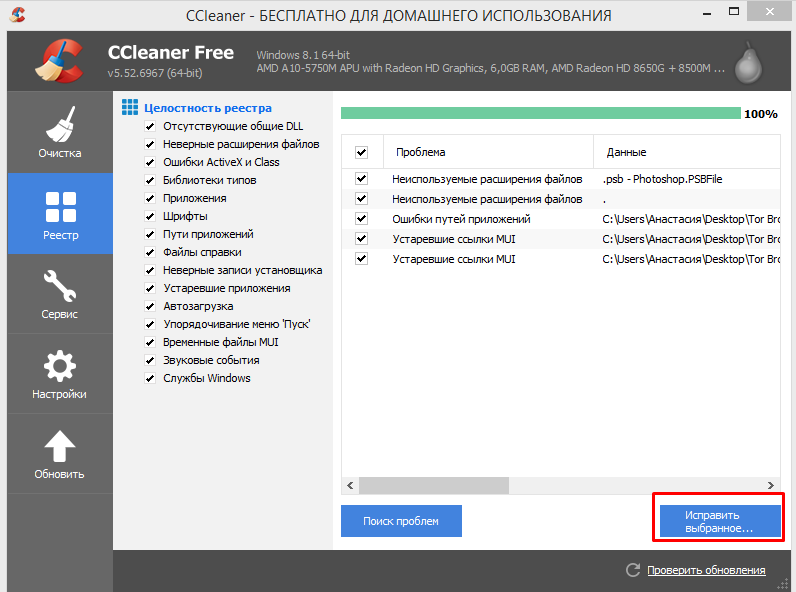Screen dimensions: 796x592
Task: Toggle the Шрифты checkbox
Action: tap(150, 216)
